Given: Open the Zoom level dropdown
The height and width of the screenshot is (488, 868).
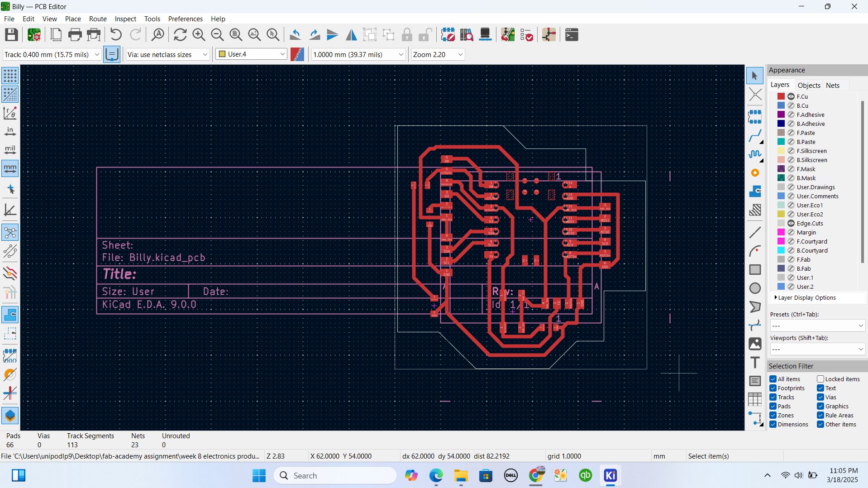Looking at the screenshot, I should point(438,54).
